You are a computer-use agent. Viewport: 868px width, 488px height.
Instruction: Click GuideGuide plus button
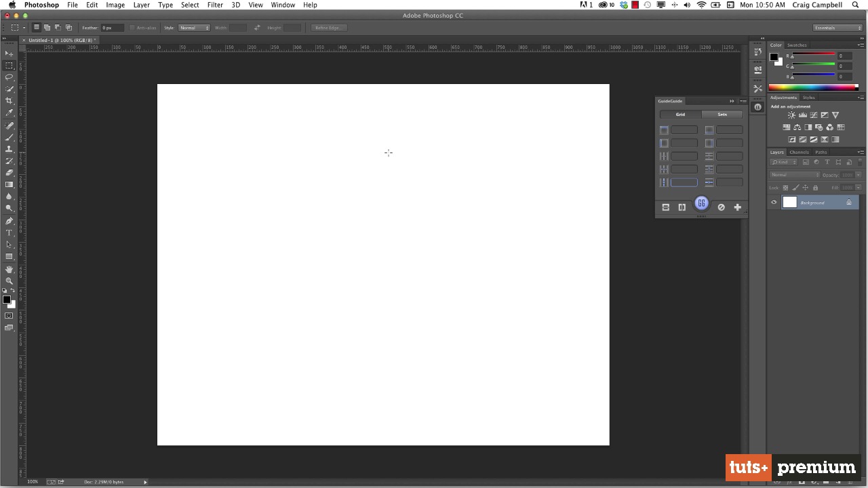(738, 207)
